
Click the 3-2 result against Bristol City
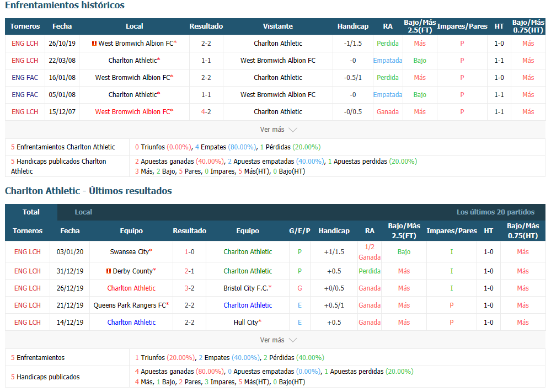189,288
